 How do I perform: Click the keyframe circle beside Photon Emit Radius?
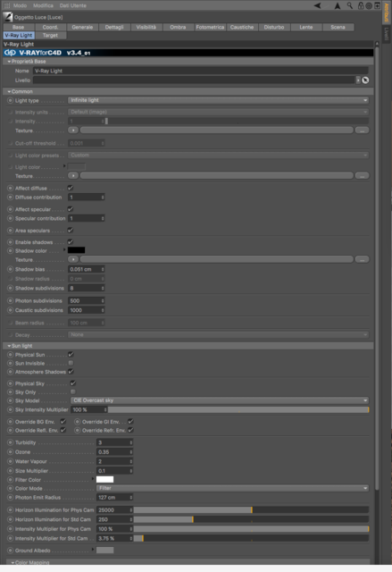[10, 498]
